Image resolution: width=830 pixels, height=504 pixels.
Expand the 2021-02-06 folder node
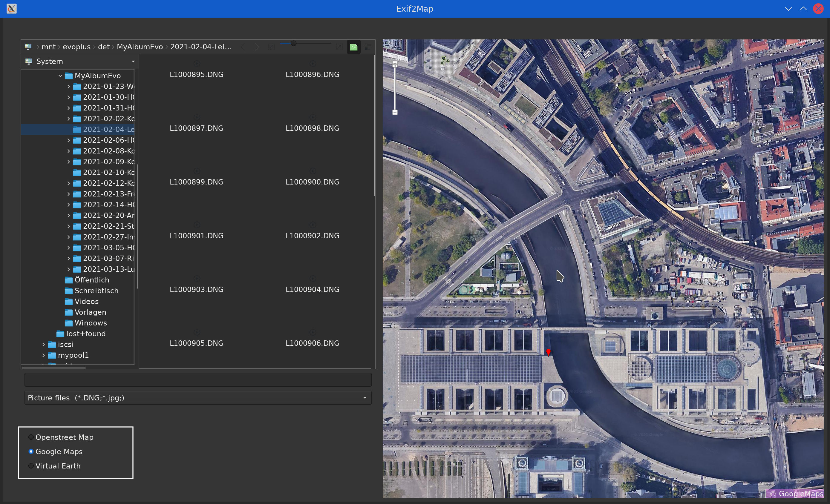69,140
